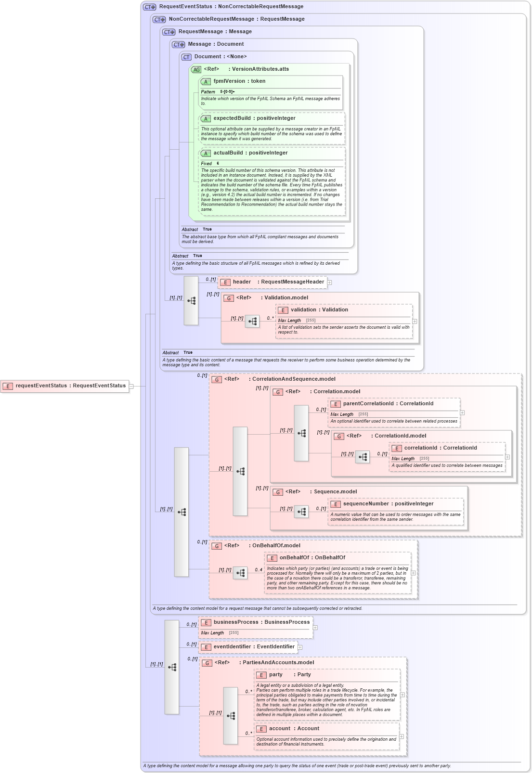Expand the eventIdentifier : EventIdentifier element
Image resolution: width=532 pixels, height=773 pixels.
pos(300,647)
